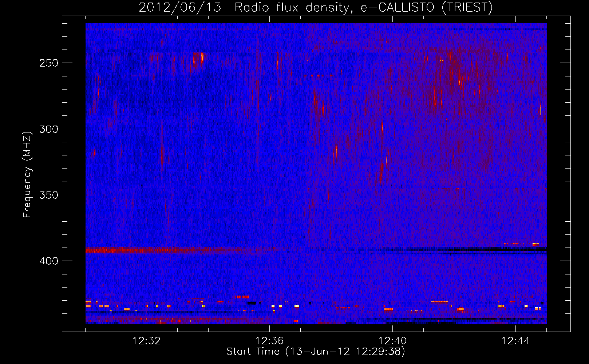Click the 12:36 time tick label
Viewport: 589px width, 364px height.
point(269,341)
